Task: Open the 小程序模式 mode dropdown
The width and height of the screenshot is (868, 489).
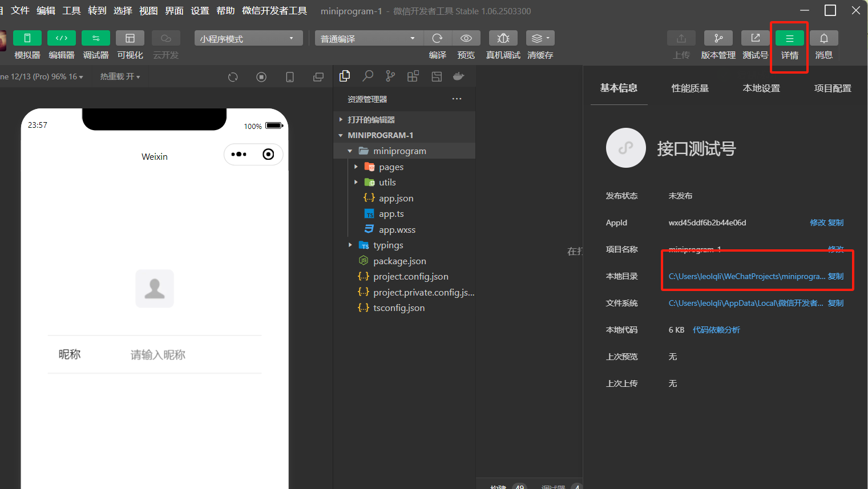Action: [248, 38]
